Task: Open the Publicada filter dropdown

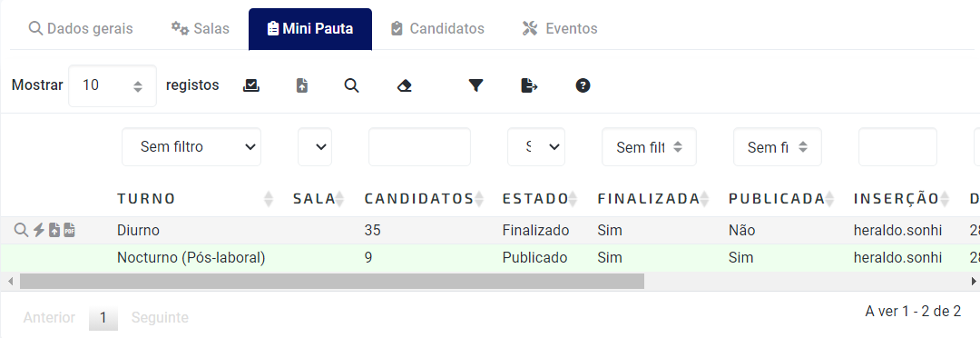Action: click(778, 147)
